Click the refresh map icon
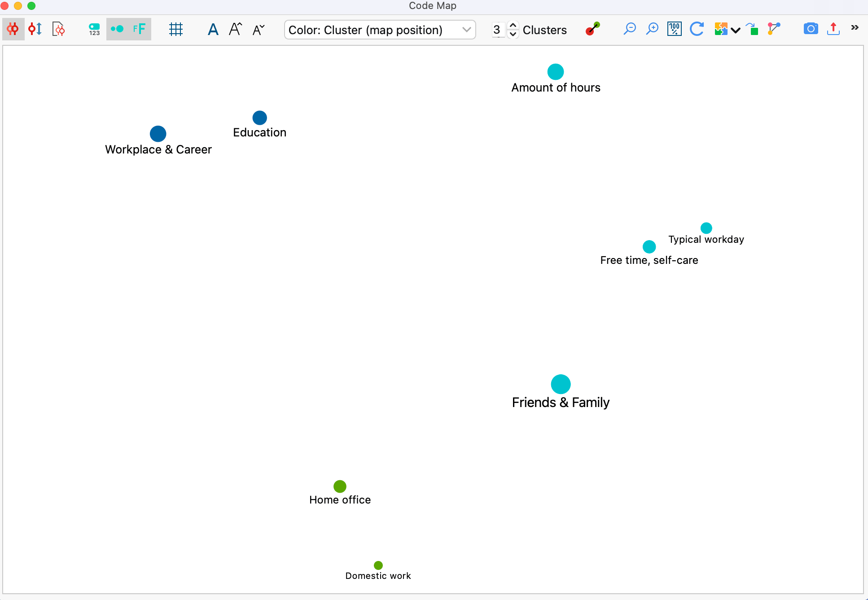The height and width of the screenshot is (600, 868). [697, 29]
